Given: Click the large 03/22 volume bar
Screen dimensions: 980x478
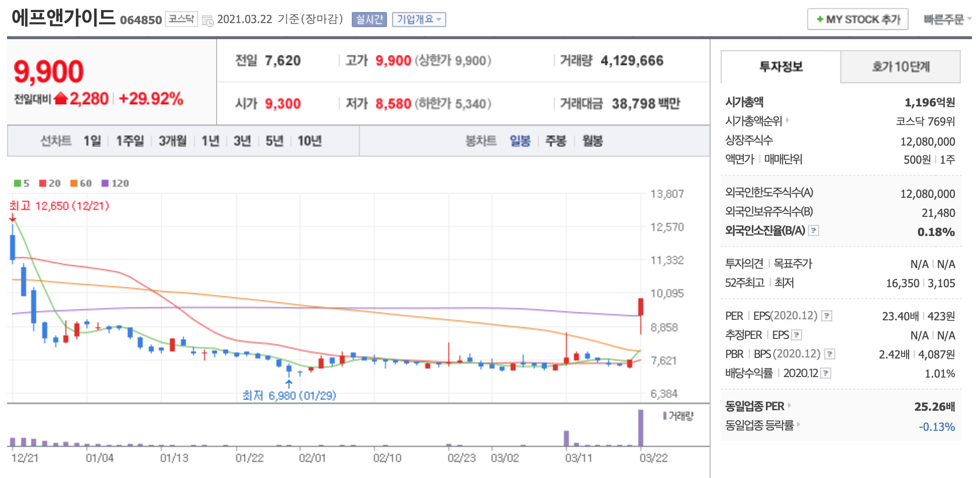Looking at the screenshot, I should click(641, 428).
